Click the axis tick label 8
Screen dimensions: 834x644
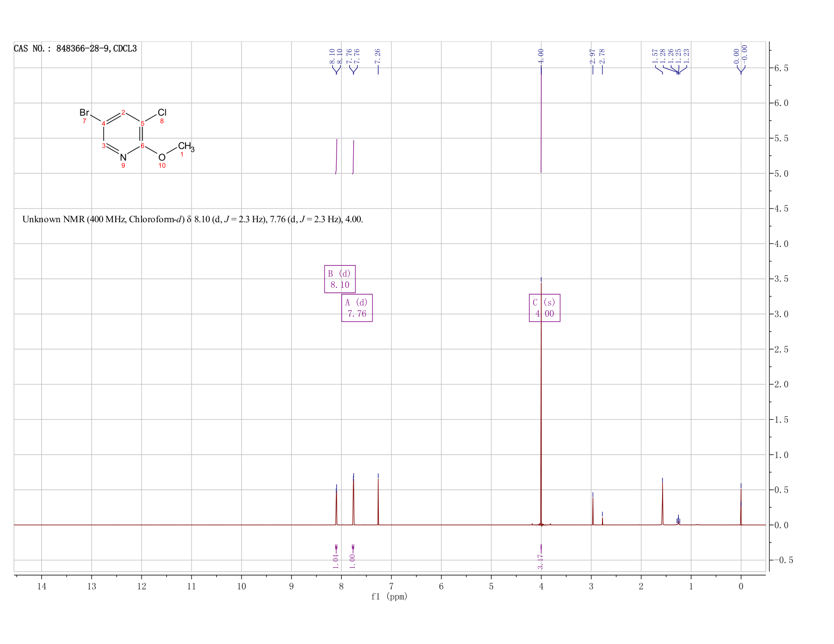[x=342, y=586]
